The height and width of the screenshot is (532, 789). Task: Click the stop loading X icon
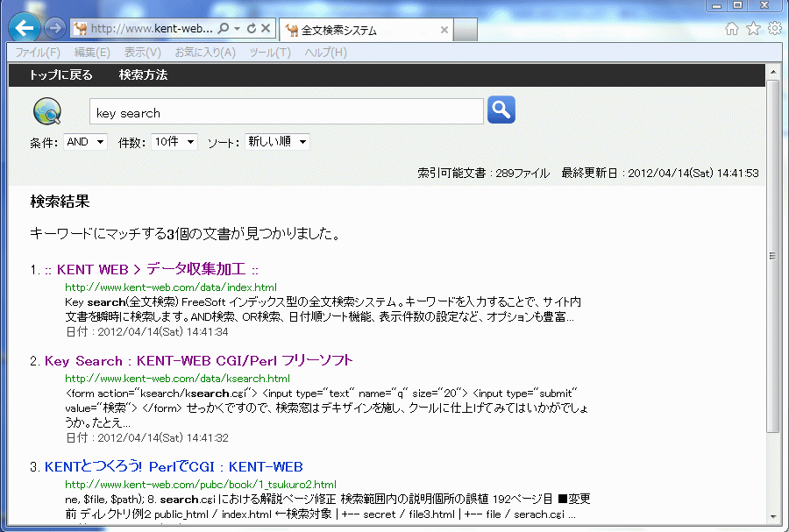click(266, 29)
